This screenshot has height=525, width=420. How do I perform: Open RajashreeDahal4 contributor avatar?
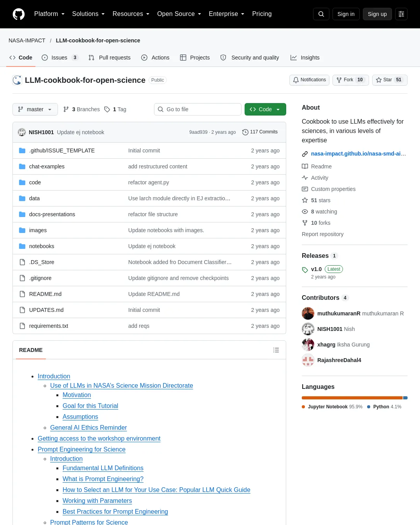pyautogui.click(x=308, y=360)
